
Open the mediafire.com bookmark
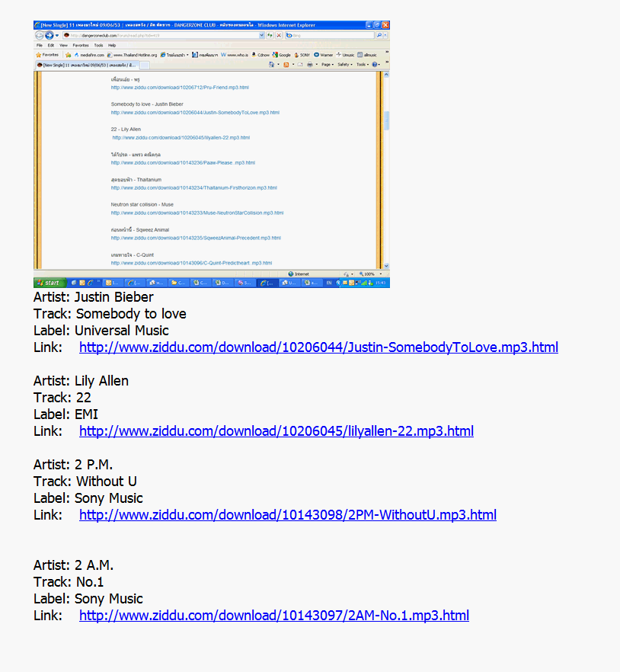[x=89, y=55]
